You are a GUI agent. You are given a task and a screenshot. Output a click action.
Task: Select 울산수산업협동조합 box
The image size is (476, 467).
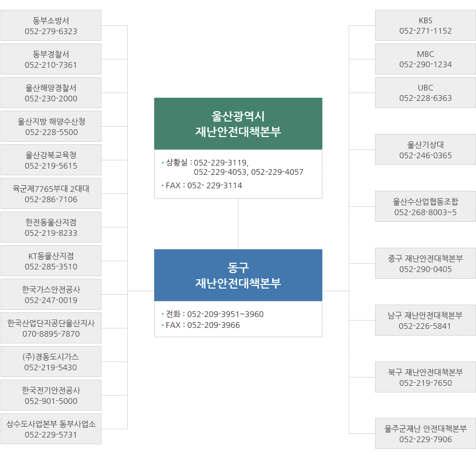pyautogui.click(x=426, y=207)
